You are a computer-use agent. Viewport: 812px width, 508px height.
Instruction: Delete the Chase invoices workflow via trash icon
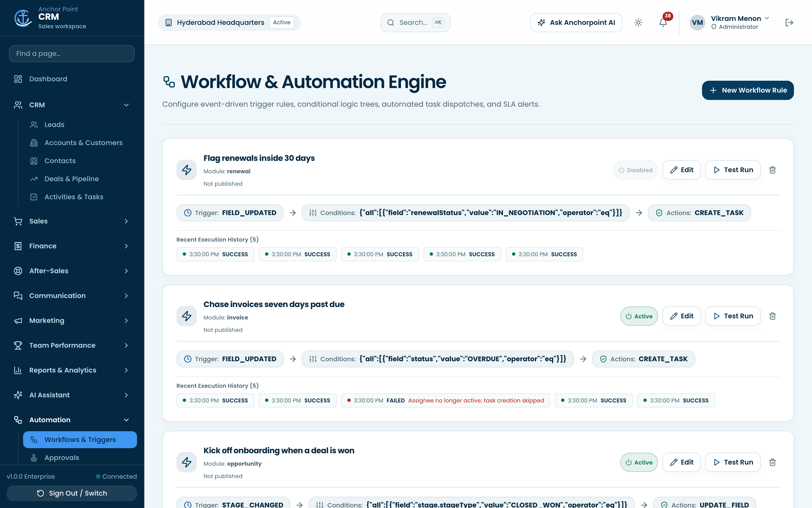pyautogui.click(x=773, y=316)
